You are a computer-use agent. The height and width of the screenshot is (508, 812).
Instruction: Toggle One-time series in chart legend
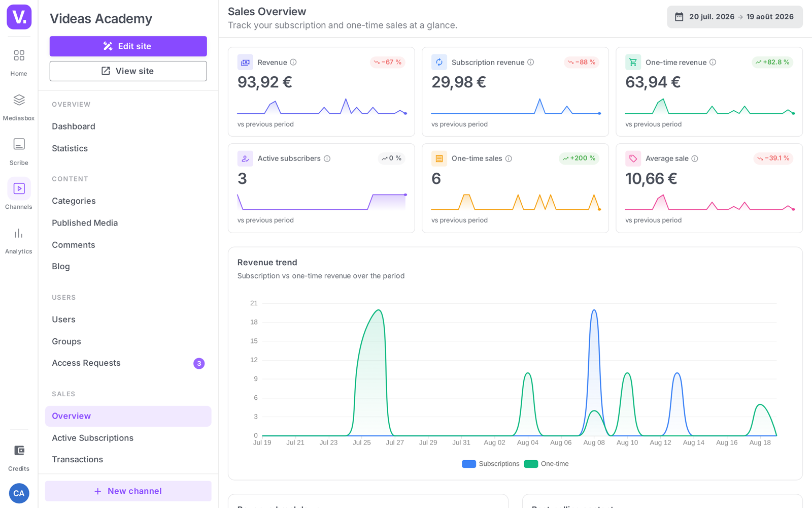coord(547,464)
